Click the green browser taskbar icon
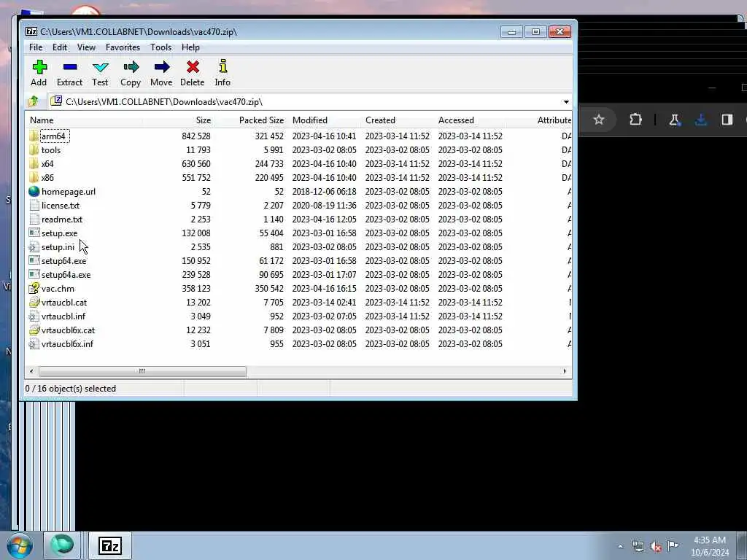 (63, 545)
